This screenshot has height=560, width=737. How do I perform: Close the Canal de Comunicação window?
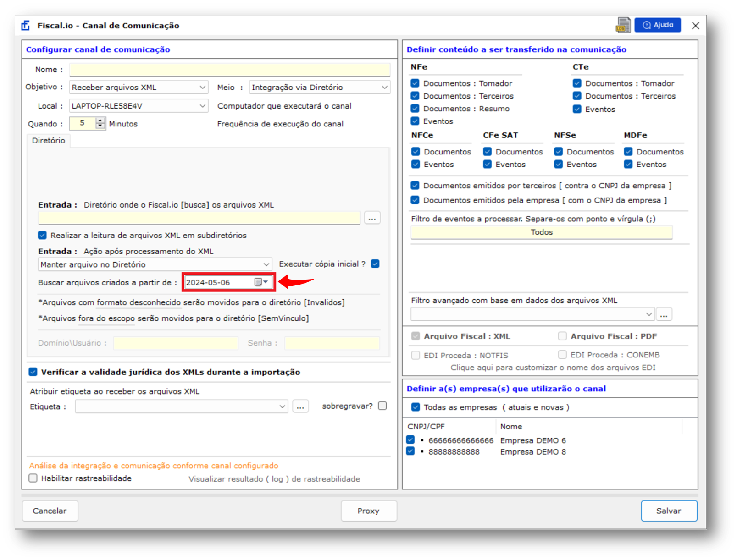point(695,26)
